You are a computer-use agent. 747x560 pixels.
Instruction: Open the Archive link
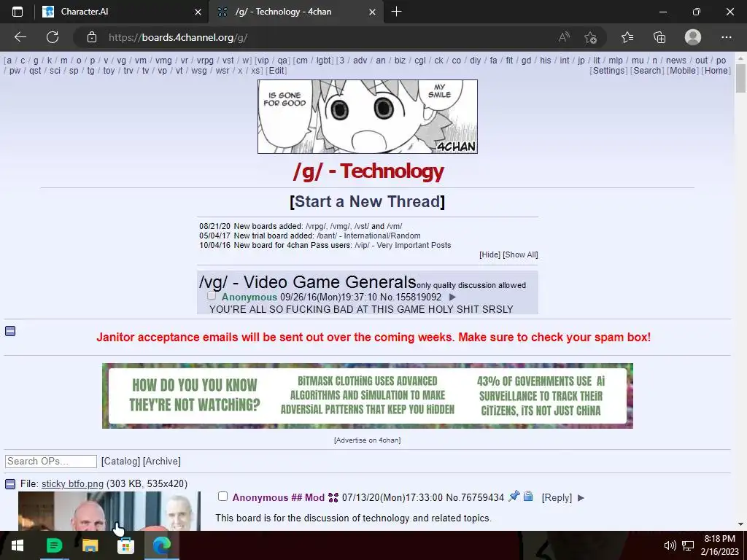[161, 461]
